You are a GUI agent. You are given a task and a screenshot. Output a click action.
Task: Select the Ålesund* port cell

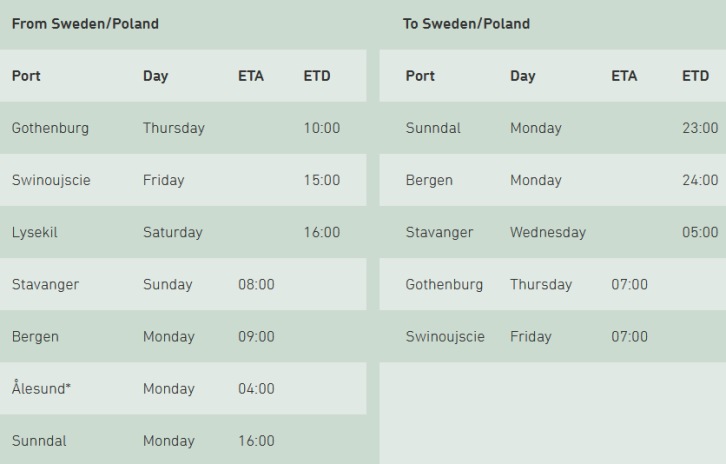tap(41, 389)
